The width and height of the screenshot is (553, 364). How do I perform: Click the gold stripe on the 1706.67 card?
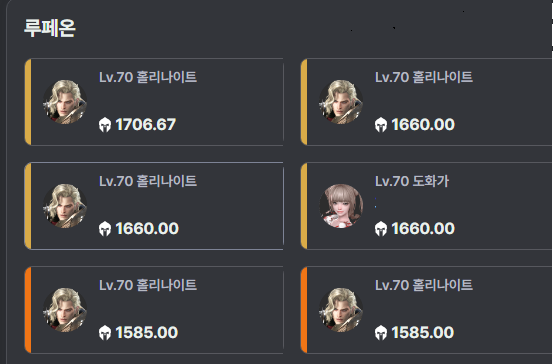coord(28,102)
